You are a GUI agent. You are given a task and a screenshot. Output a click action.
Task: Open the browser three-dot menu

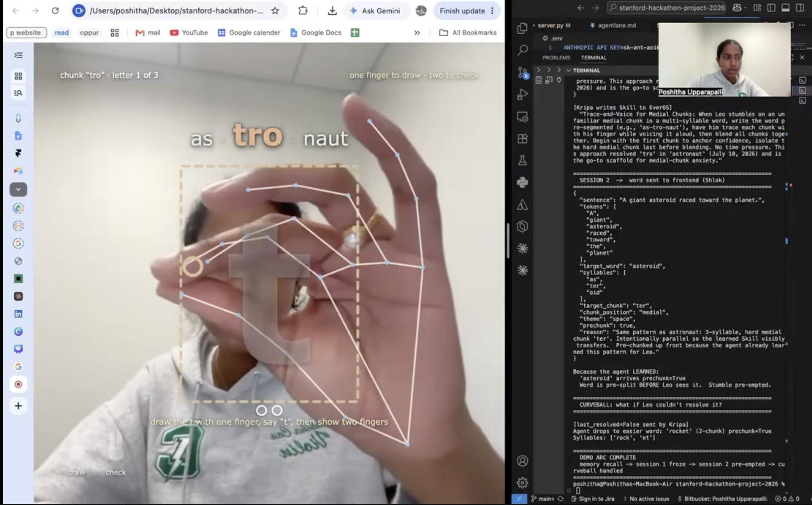point(492,11)
